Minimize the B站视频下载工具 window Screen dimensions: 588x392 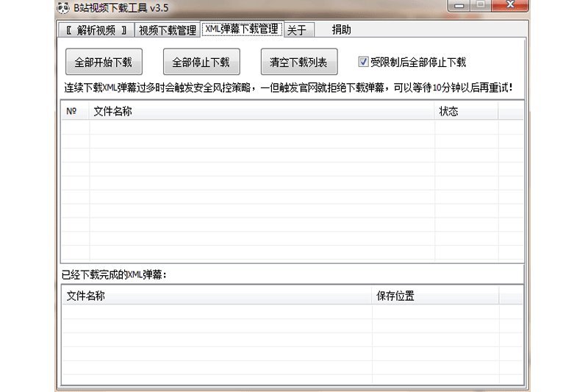point(459,6)
